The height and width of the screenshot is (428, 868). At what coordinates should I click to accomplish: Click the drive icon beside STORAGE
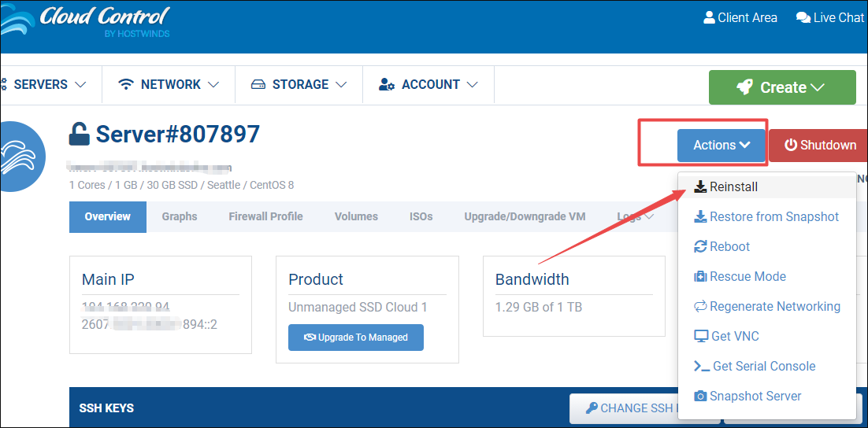(258, 85)
